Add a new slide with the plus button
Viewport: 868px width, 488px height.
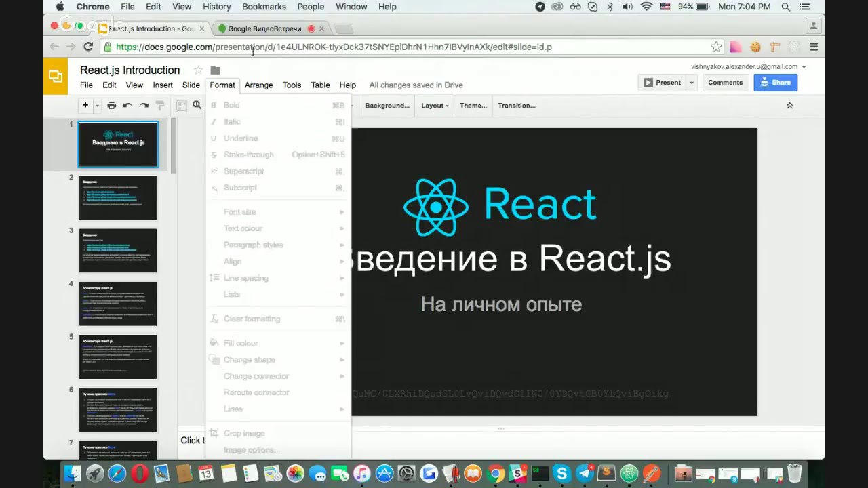tap(85, 105)
